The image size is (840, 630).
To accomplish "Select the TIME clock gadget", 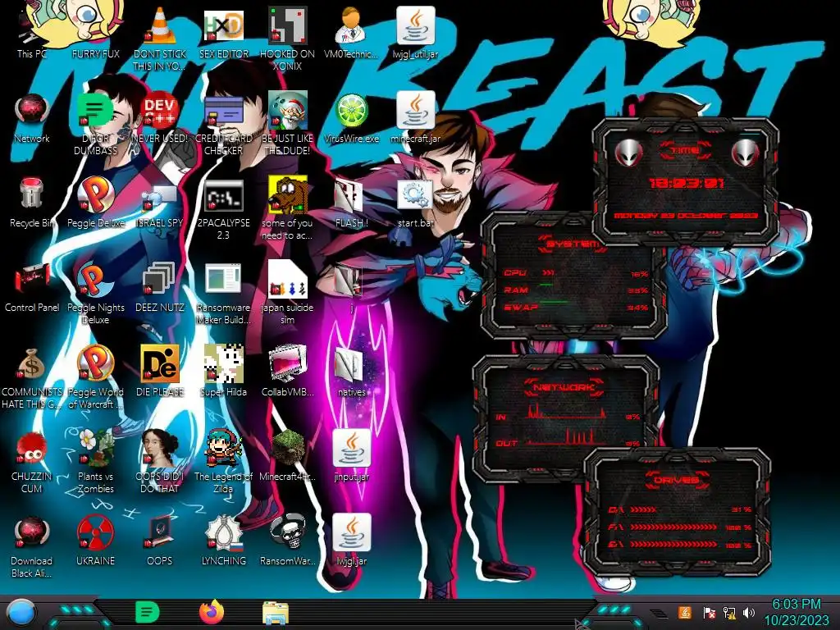I will 686,181.
